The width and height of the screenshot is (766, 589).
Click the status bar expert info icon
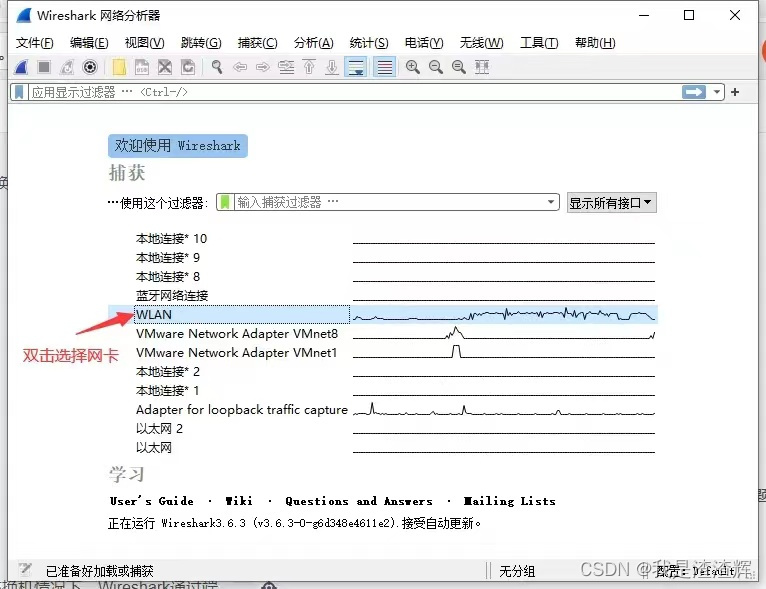coord(25,570)
